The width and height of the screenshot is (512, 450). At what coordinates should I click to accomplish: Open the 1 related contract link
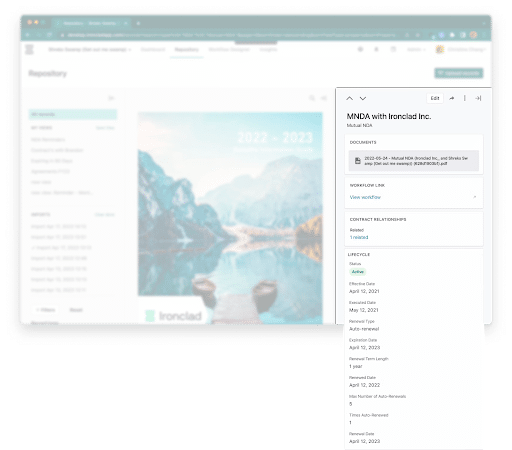click(359, 237)
